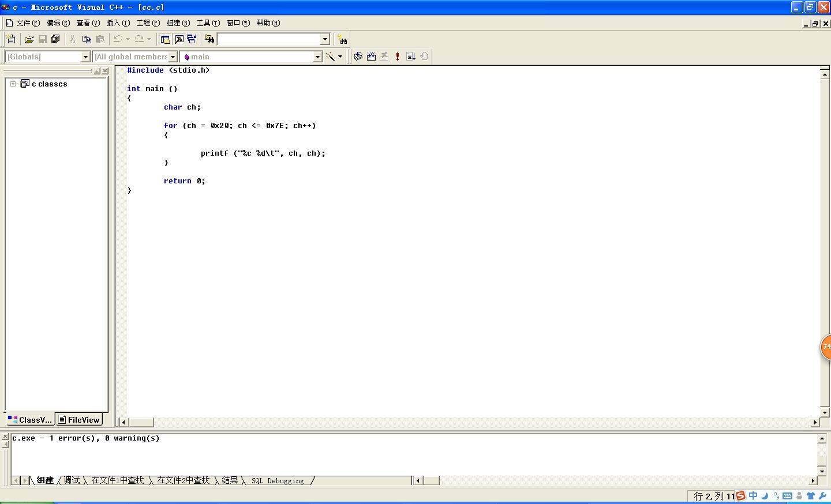Toggle the 中 Chinese/English input mode
Image resolution: width=831 pixels, height=504 pixels.
coord(753,496)
